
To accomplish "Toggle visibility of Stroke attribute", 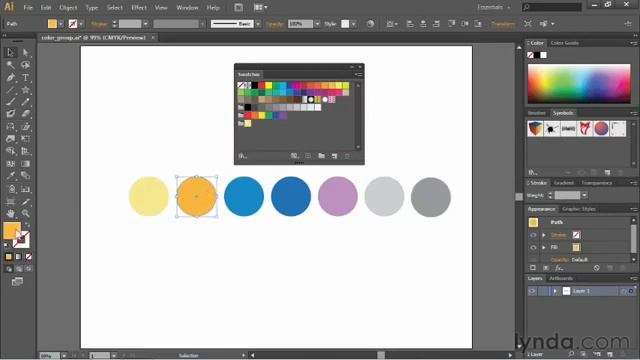I will [x=533, y=235].
